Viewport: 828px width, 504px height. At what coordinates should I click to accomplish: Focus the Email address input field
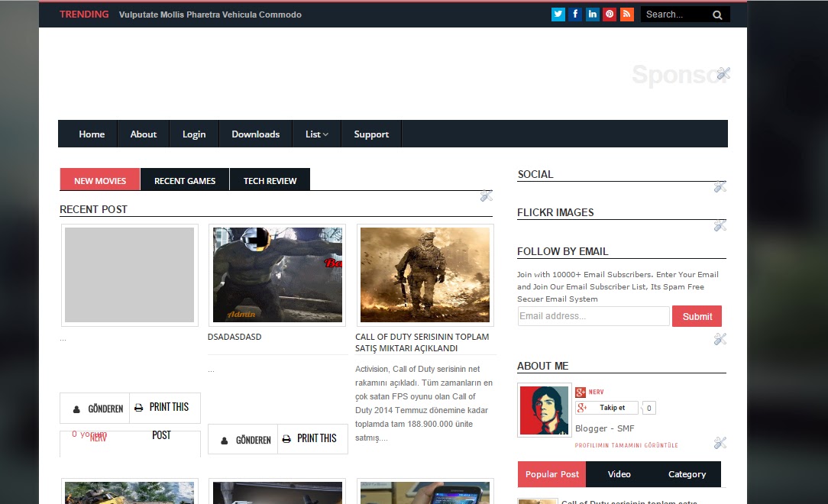click(x=594, y=316)
